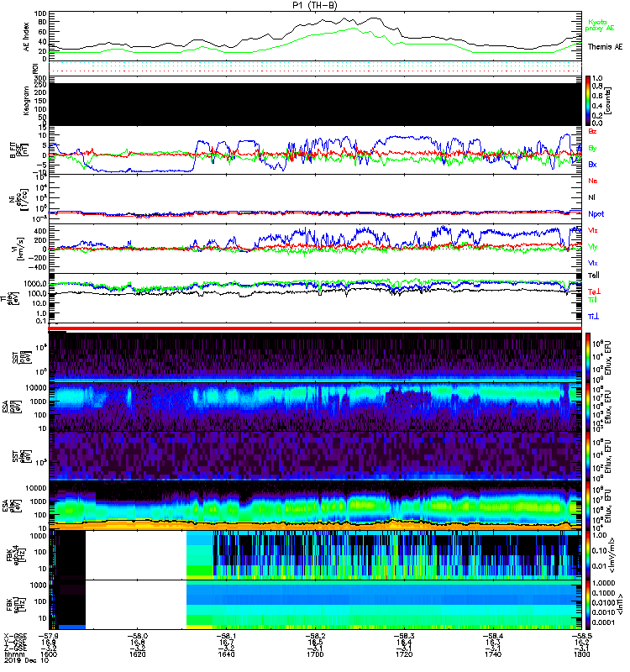Click the <|nT|> color bar unit label
Screen dimensions: 630x672
(x=621, y=606)
